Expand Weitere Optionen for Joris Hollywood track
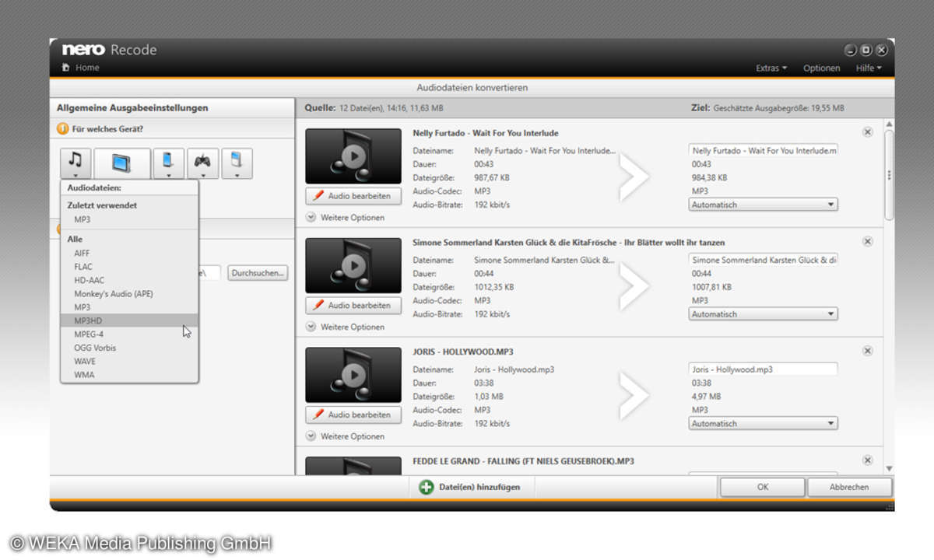The image size is (934, 560). (x=346, y=437)
